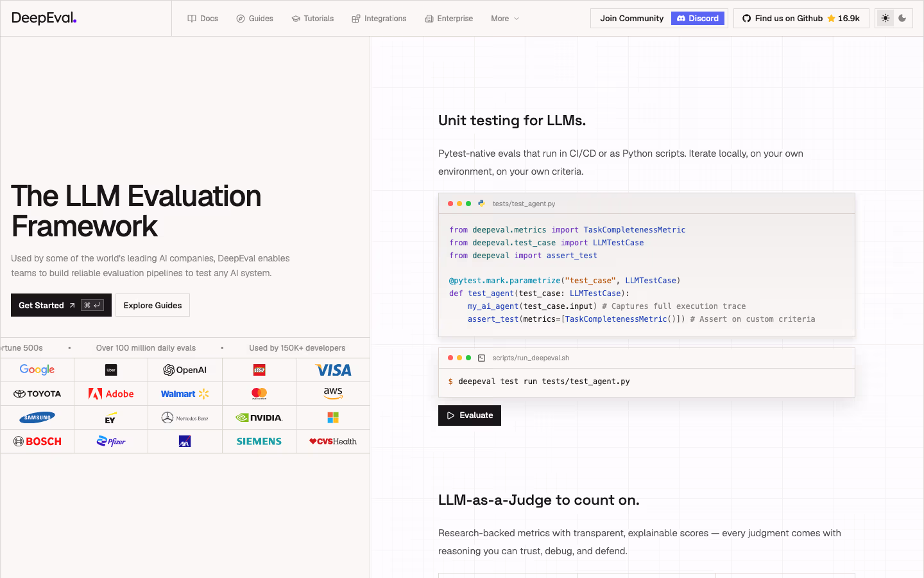Click the 'The LLM Evaluation Framework' headline
Screen dimensions: 924x578
[136, 211]
